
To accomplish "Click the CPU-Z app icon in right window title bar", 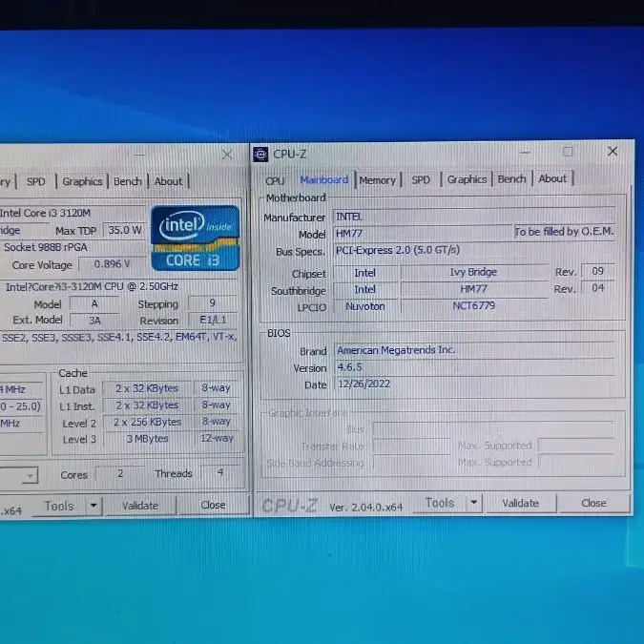I will coord(260,155).
